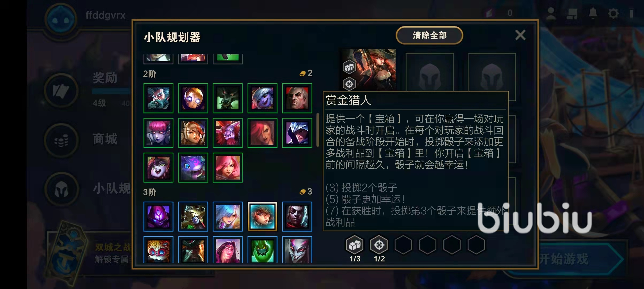The image size is (644, 289).
Task: Click the empty second team slot
Action: pyautogui.click(x=430, y=72)
